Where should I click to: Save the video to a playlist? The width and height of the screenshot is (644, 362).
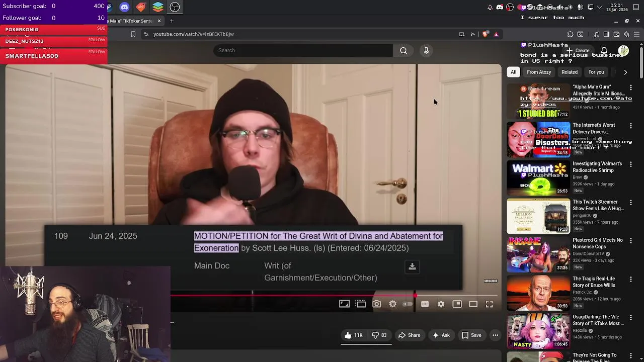[x=471, y=335]
